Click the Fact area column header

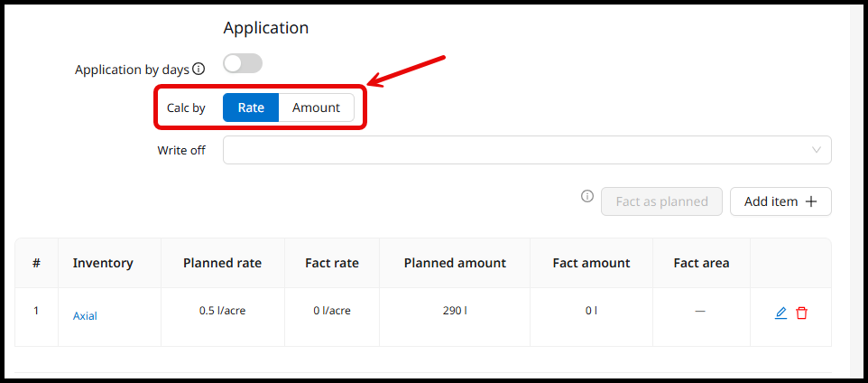coord(701,263)
